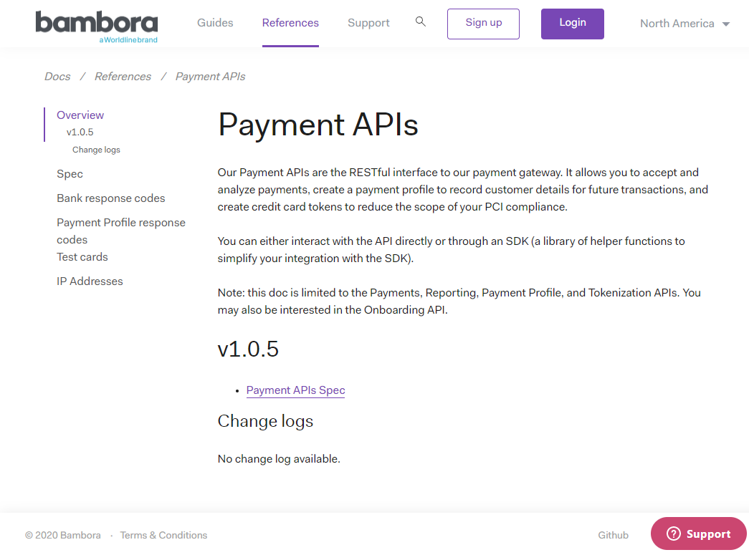Click the purple Login button
The height and width of the screenshot is (560, 749).
[572, 23]
